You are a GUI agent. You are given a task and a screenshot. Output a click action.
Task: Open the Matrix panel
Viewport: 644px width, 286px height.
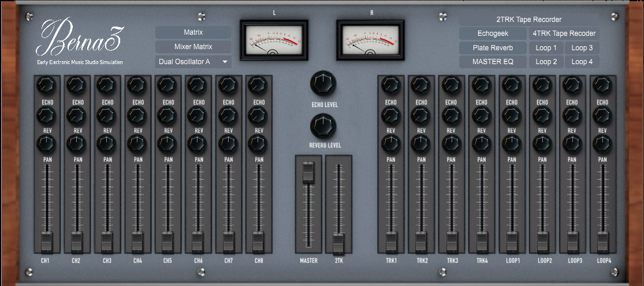193,32
